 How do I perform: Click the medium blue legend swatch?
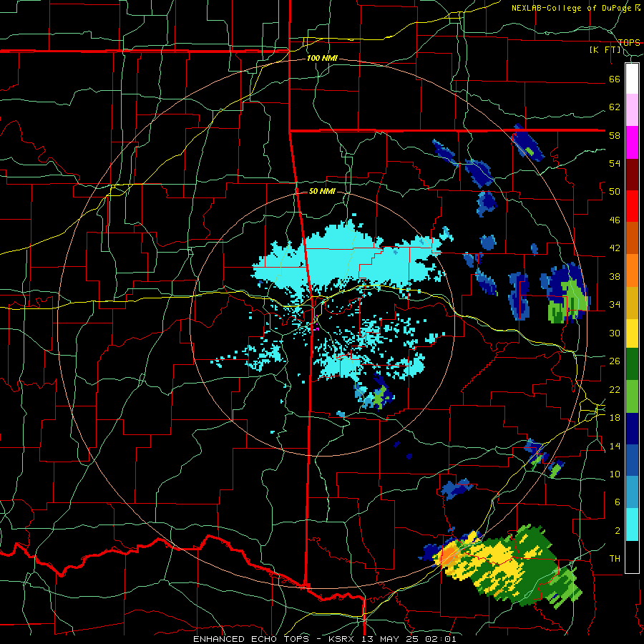click(632, 460)
